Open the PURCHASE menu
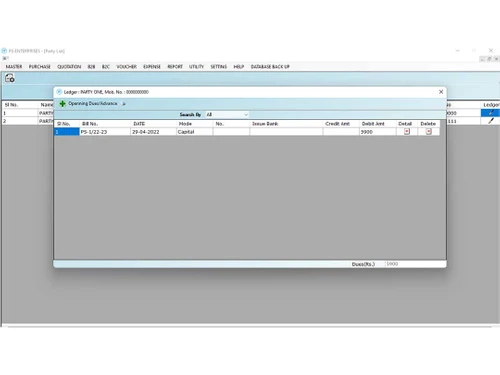The height and width of the screenshot is (375, 500). tap(40, 67)
